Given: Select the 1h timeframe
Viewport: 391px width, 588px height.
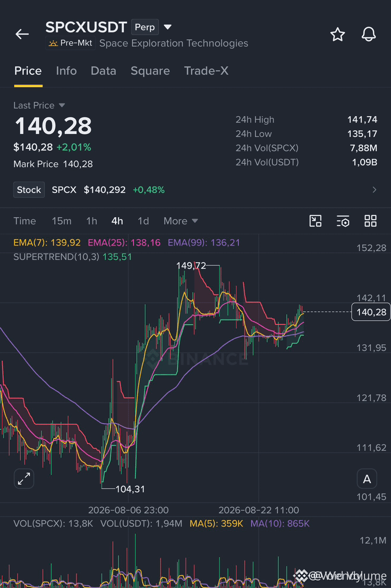Looking at the screenshot, I should [x=92, y=221].
